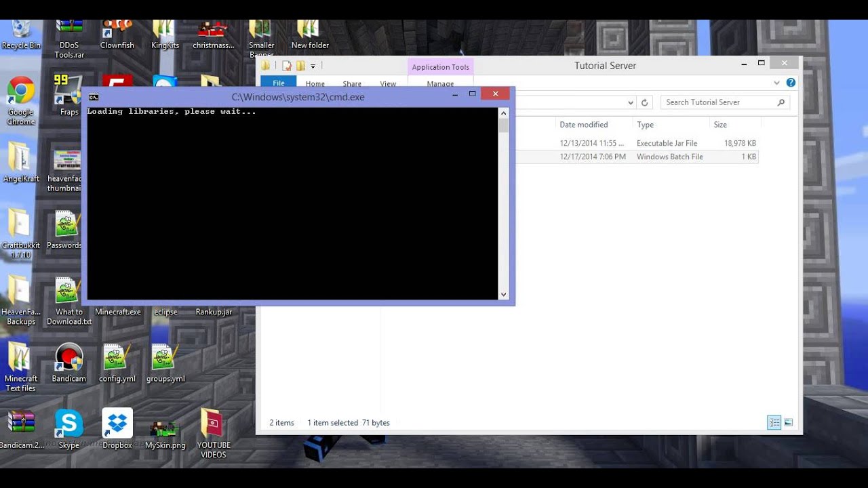Open the AngelKraft folder icon
This screenshot has width=868, height=488.
point(21,162)
